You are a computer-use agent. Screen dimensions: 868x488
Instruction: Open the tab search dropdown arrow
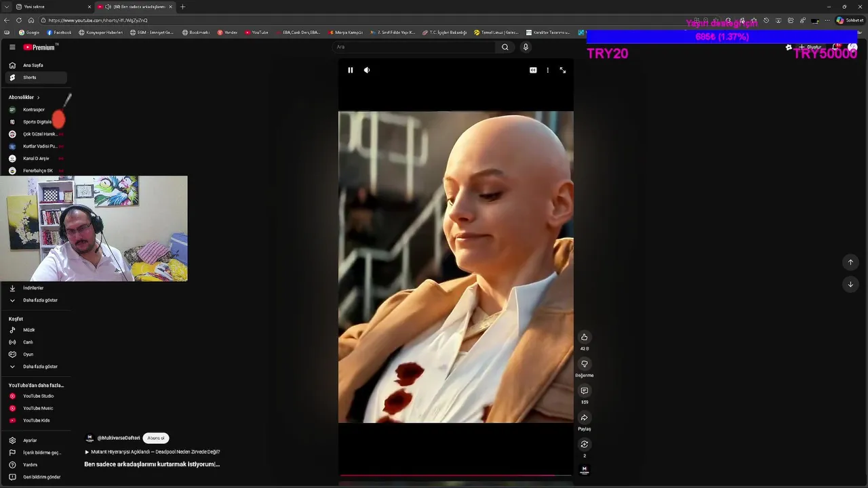click(6, 7)
